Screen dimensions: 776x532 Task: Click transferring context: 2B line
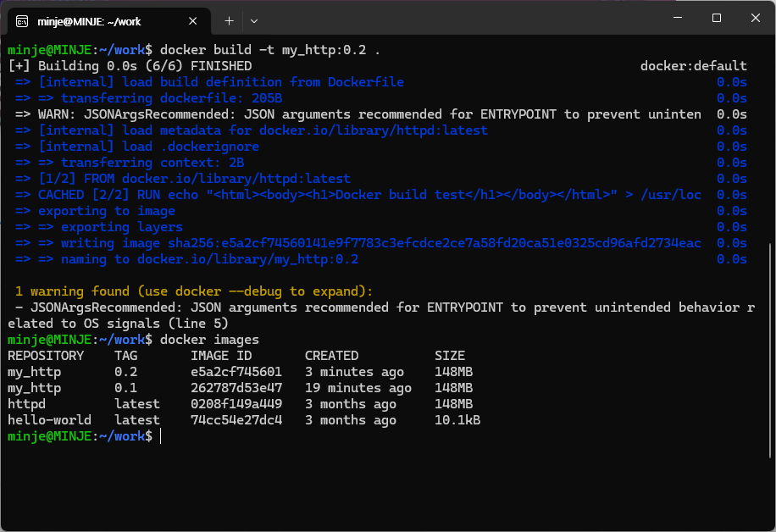(x=130, y=163)
